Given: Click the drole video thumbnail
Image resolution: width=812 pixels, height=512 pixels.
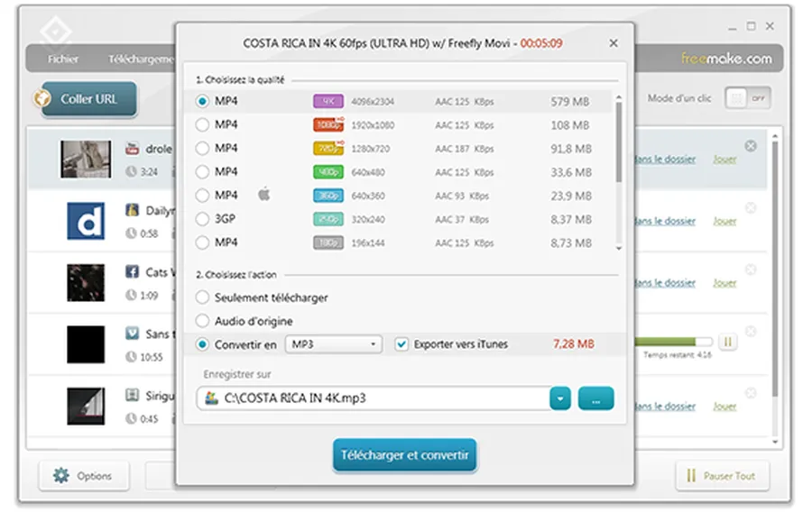Looking at the screenshot, I should [x=86, y=160].
